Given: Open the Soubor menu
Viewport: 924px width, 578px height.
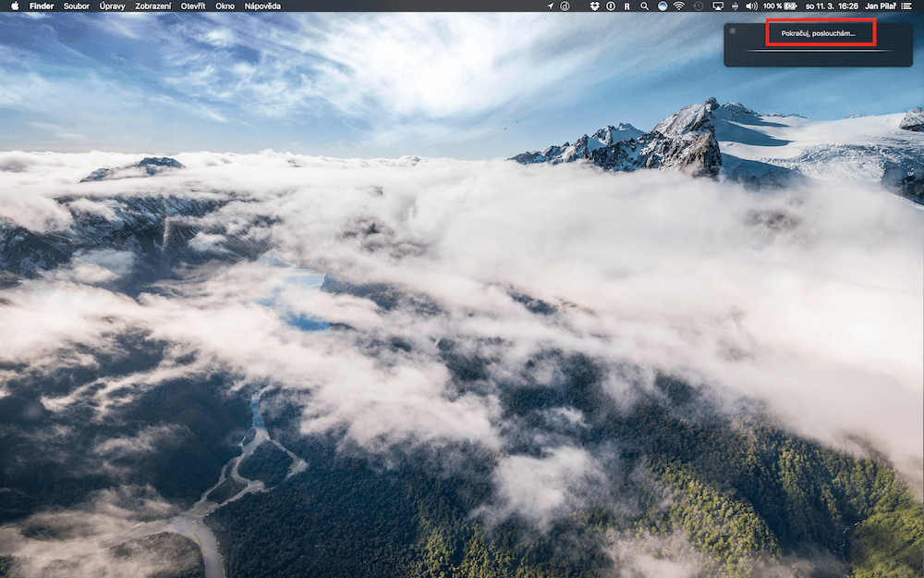Looking at the screenshot, I should 77,6.
